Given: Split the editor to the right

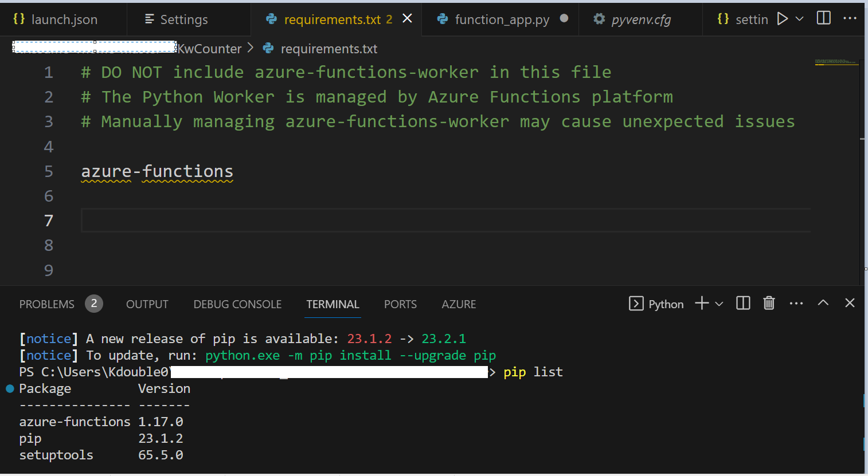Looking at the screenshot, I should click(x=824, y=18).
